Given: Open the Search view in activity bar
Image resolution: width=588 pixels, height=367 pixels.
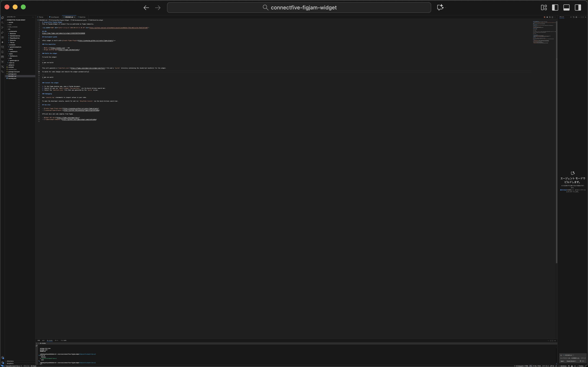Looking at the screenshot, I should tap(2, 23).
